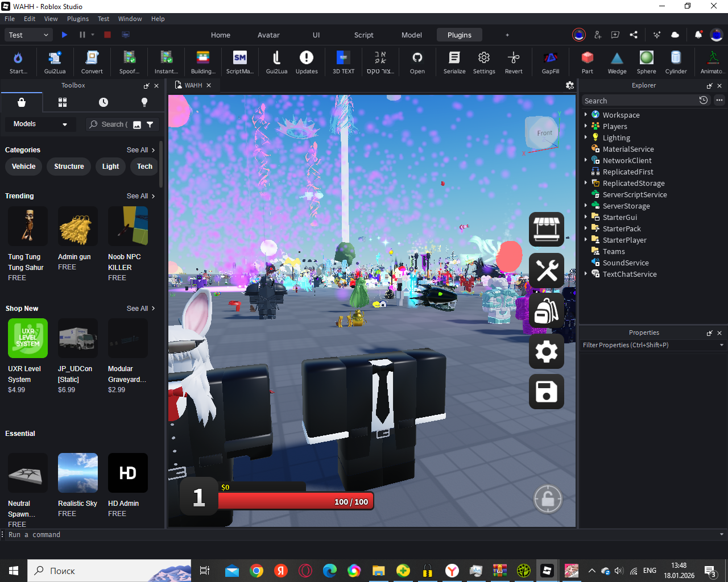Image resolution: width=728 pixels, height=582 pixels.
Task: Open the in-game shop button
Action: pos(547,229)
